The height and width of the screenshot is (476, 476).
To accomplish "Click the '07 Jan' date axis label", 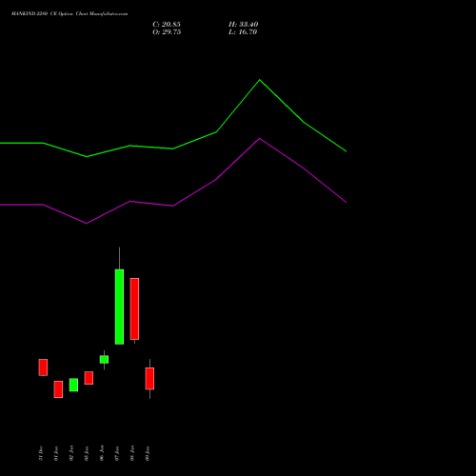I will pos(117,453).
